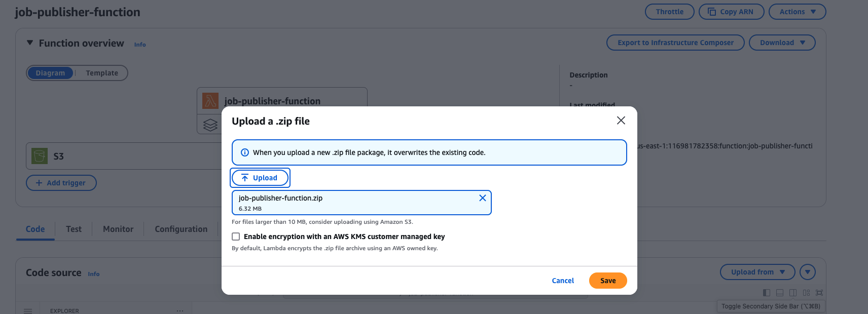Select the Monitor tab

tap(118, 229)
